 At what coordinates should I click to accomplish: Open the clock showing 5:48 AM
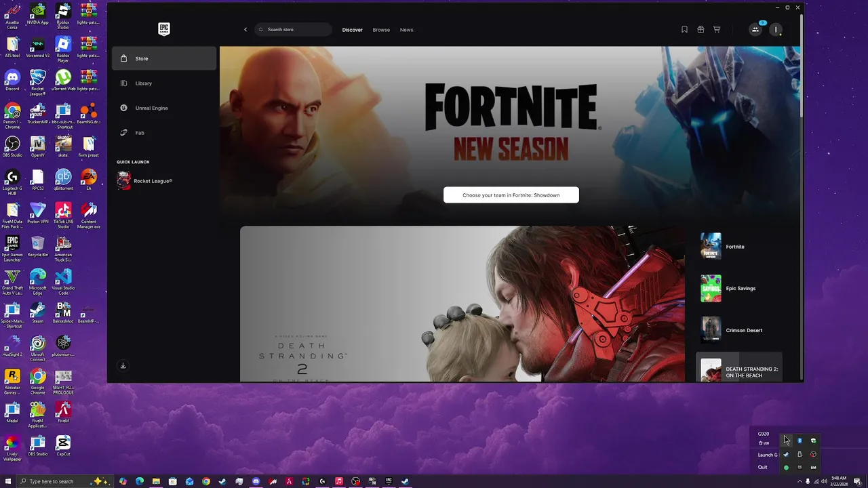[x=839, y=481]
